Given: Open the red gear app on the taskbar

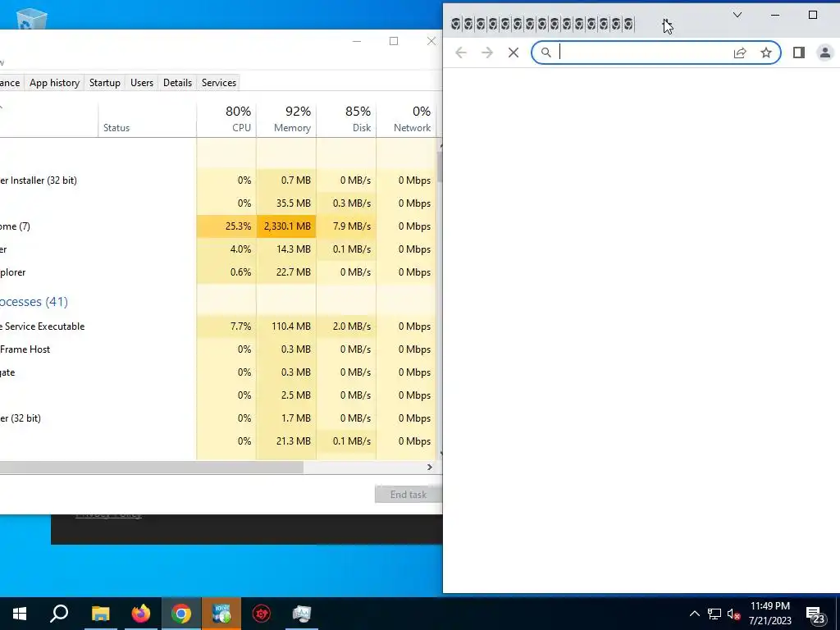Looking at the screenshot, I should [x=262, y=614].
